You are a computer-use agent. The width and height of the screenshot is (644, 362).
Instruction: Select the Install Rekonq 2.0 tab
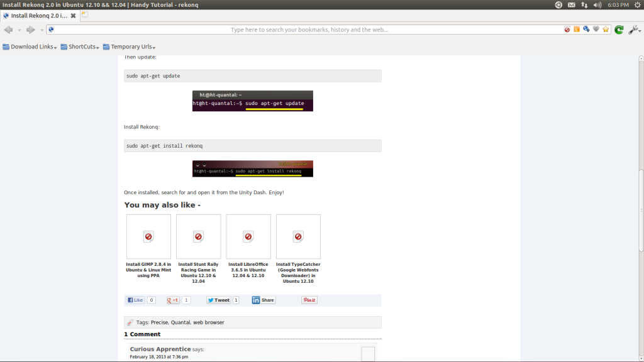coord(38,15)
